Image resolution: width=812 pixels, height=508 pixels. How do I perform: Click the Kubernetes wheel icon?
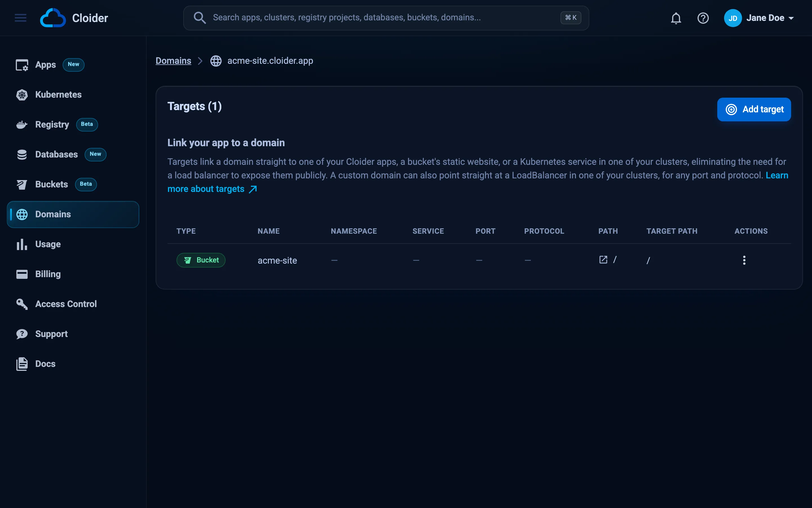tap(22, 95)
